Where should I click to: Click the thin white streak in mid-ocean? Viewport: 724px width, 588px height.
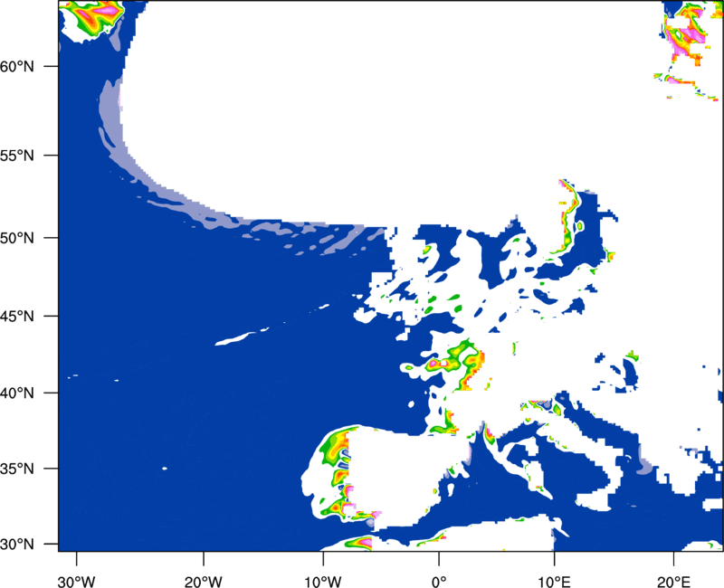233,341
